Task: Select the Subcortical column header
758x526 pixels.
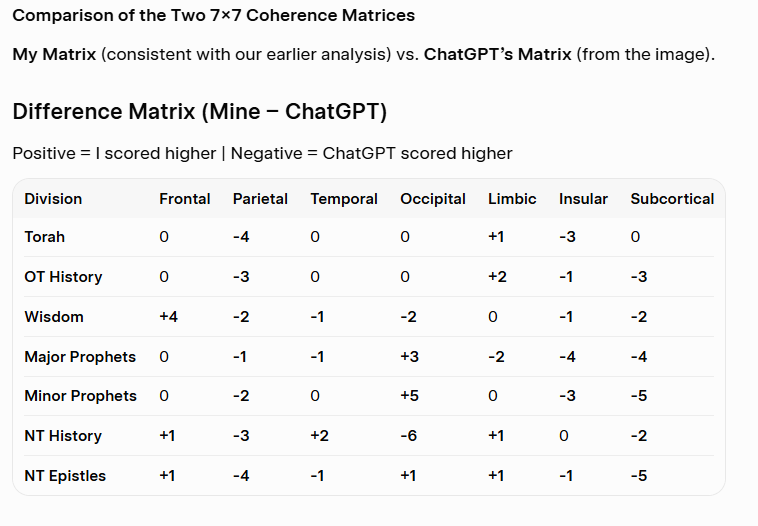Action: pyautogui.click(x=672, y=199)
